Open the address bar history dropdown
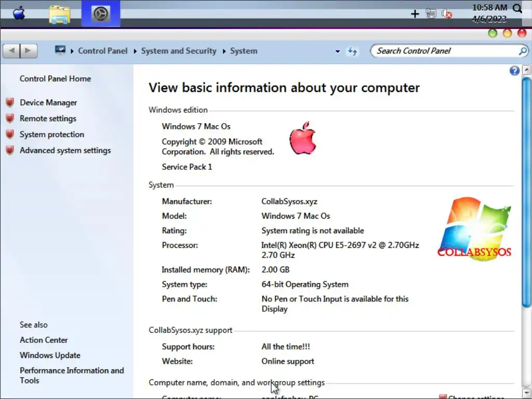532x399 pixels. (337, 51)
